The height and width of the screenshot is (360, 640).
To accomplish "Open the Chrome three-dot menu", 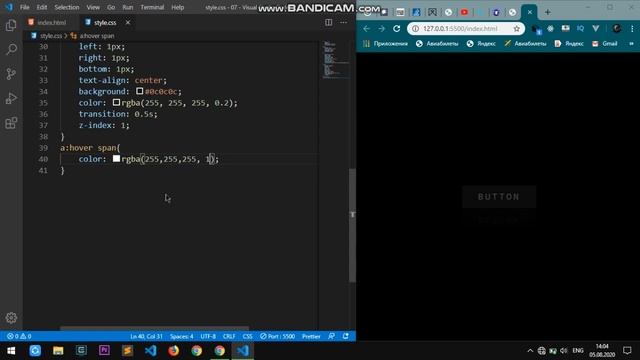I will (x=632, y=29).
